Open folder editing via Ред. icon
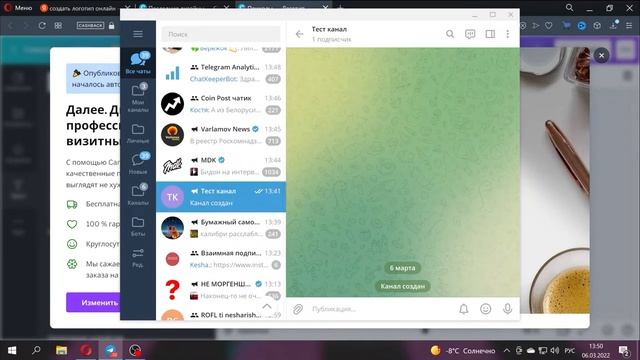Image resolution: width=640 pixels, height=360 pixels. click(138, 257)
